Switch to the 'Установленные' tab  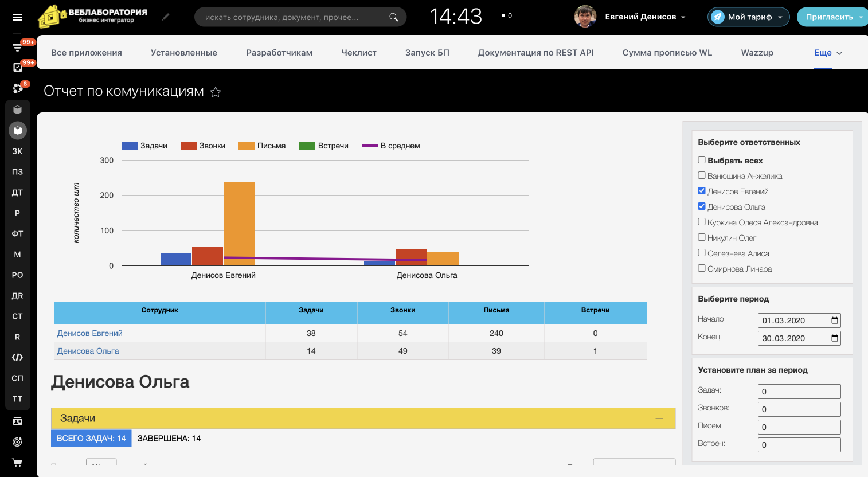[183, 53]
